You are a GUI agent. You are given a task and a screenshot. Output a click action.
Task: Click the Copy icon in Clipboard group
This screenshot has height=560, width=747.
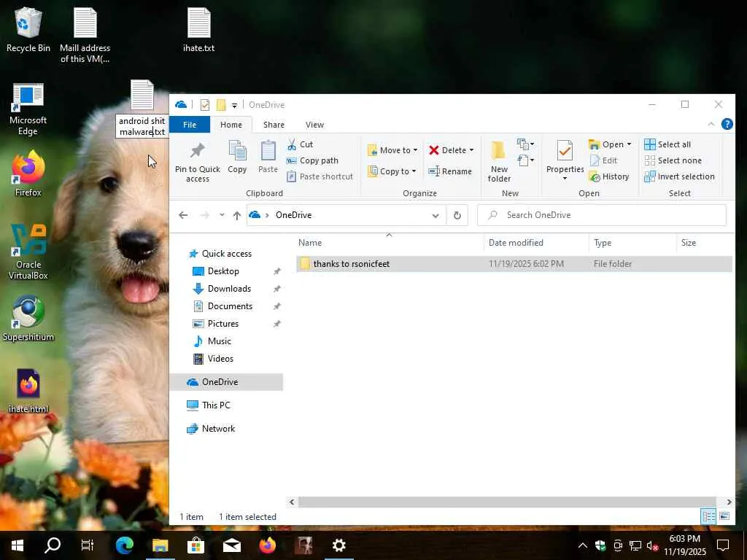[x=237, y=151]
